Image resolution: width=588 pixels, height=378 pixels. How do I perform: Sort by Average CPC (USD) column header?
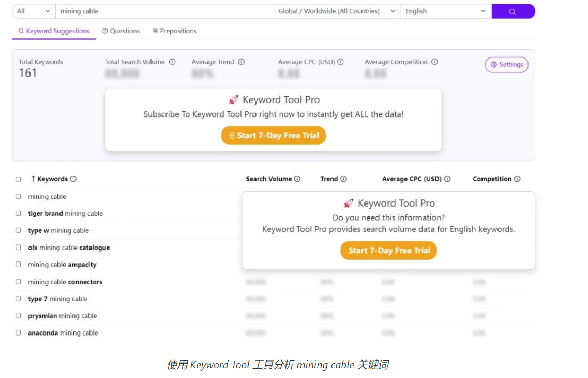412,179
